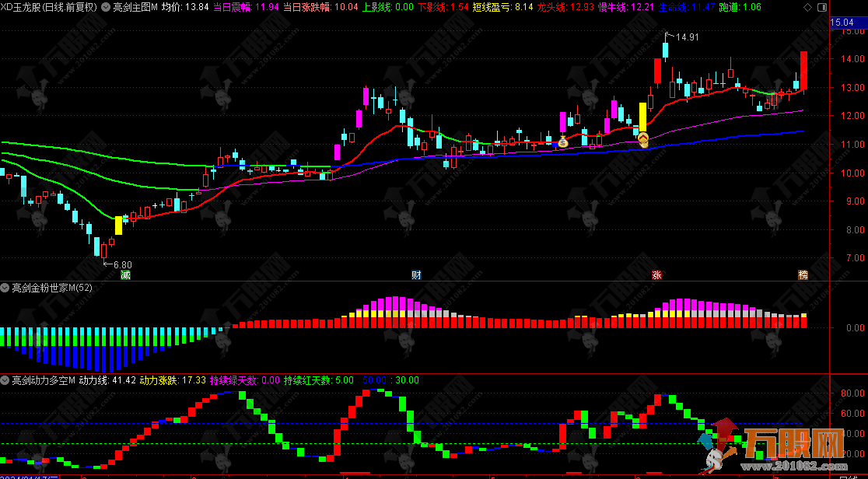Image resolution: width=868 pixels, height=479 pixels.
Task: Click the 60.00 label on the momentum axis
Action: 852,414
